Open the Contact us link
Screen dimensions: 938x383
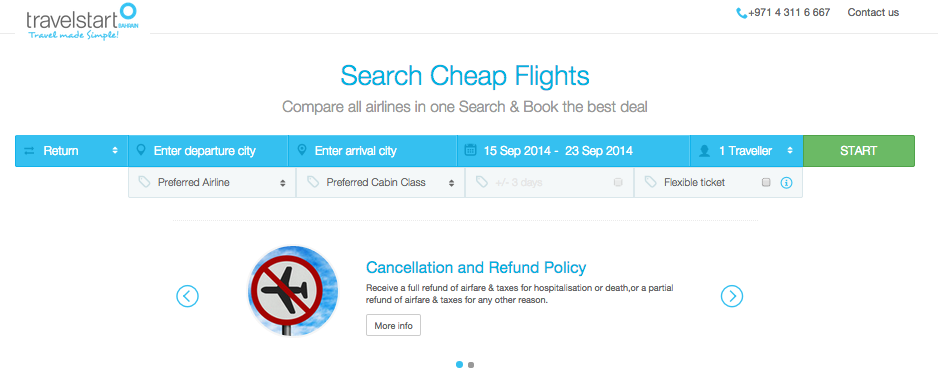tap(873, 13)
